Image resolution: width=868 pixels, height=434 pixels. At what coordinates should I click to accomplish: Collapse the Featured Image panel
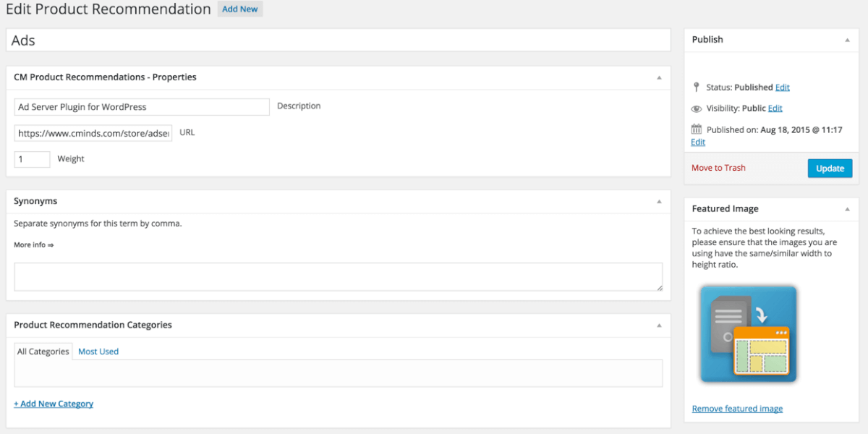point(847,209)
